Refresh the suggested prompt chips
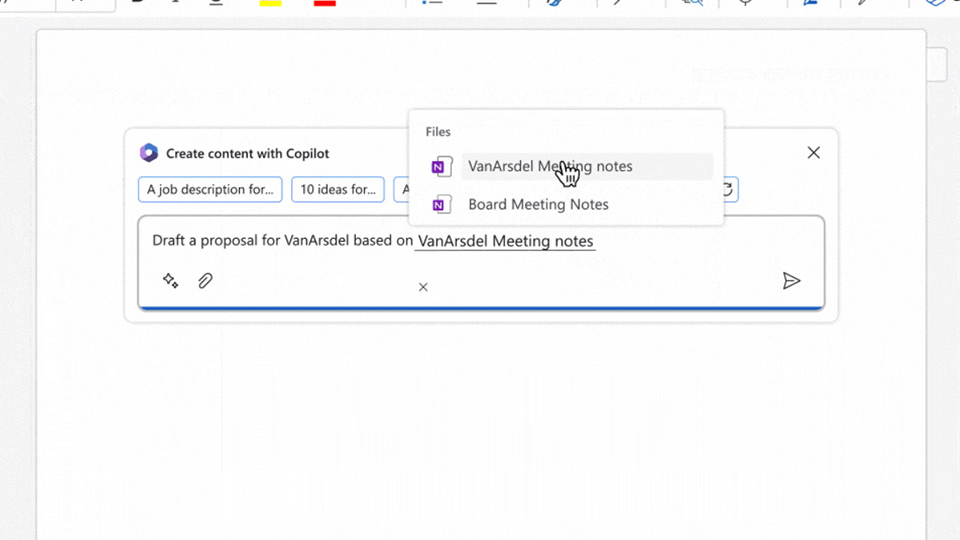The width and height of the screenshot is (960, 540). [x=728, y=189]
